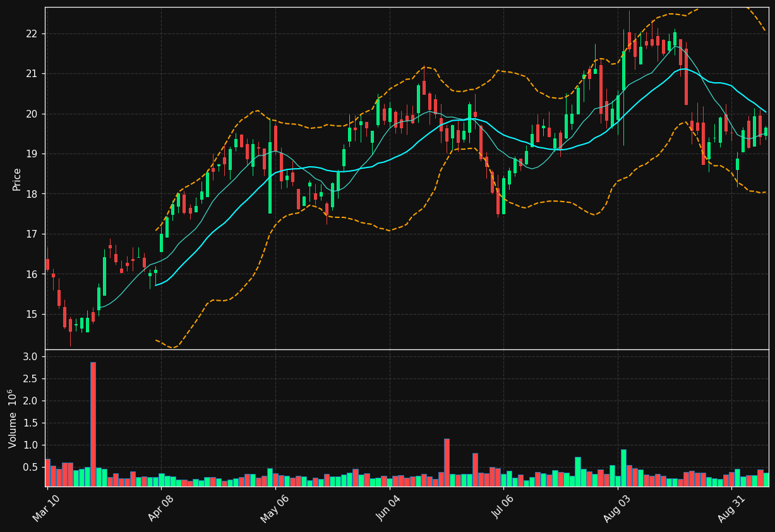
Task: Select the price axis value 19
Action: (32, 154)
